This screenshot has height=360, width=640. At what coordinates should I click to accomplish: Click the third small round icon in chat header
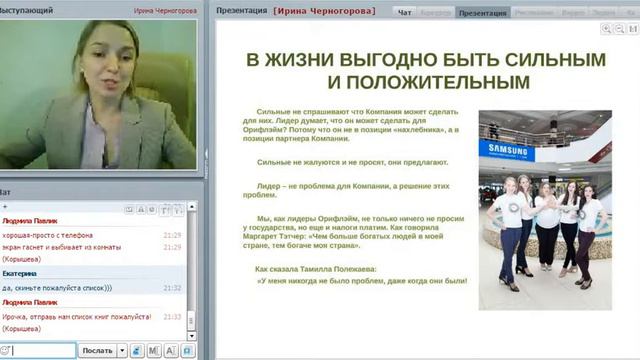(x=152, y=209)
